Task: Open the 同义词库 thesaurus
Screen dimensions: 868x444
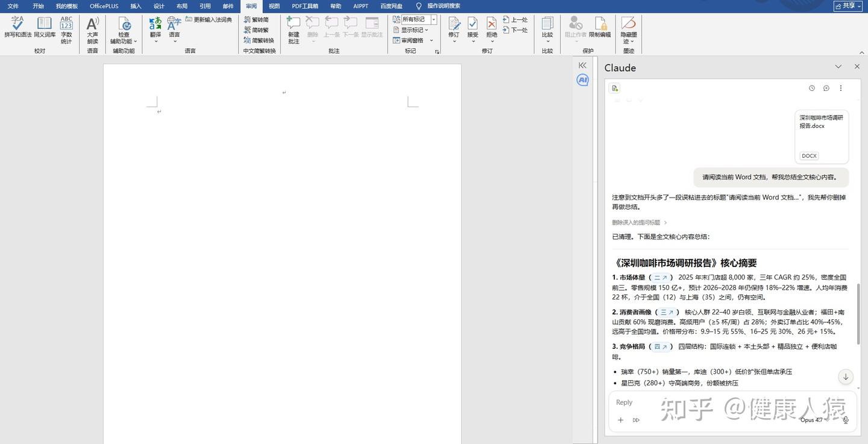Action: click(45, 28)
